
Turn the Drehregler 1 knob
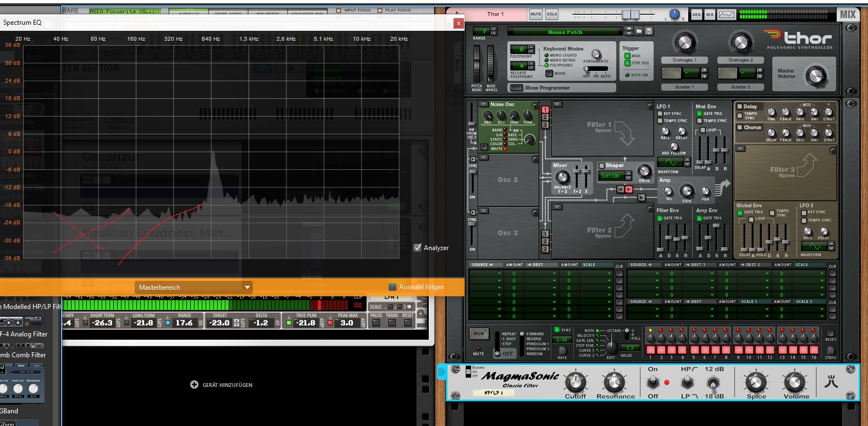(x=684, y=42)
